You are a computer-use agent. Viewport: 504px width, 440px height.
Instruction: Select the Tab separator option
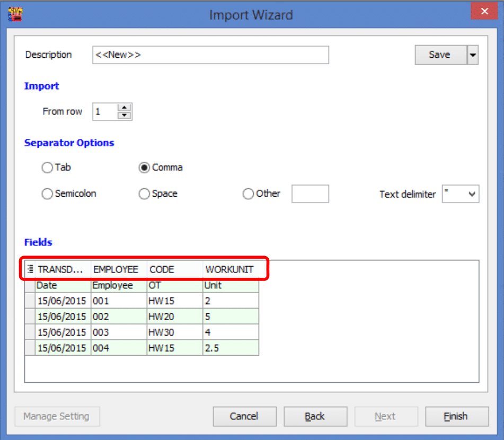click(x=47, y=167)
